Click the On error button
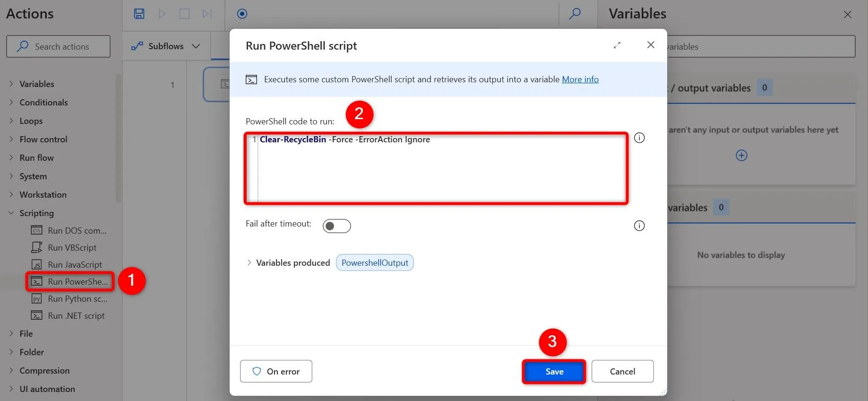Viewport: 868px width, 401px height. pos(276,372)
